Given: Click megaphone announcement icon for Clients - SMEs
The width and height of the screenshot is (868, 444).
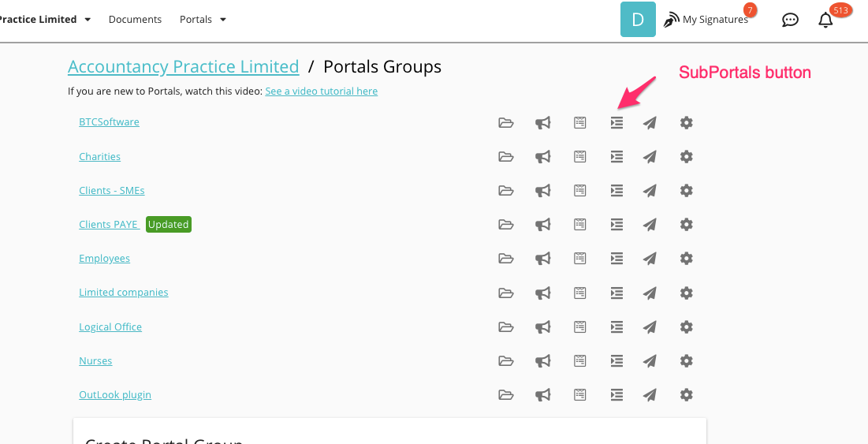Looking at the screenshot, I should coord(542,191).
